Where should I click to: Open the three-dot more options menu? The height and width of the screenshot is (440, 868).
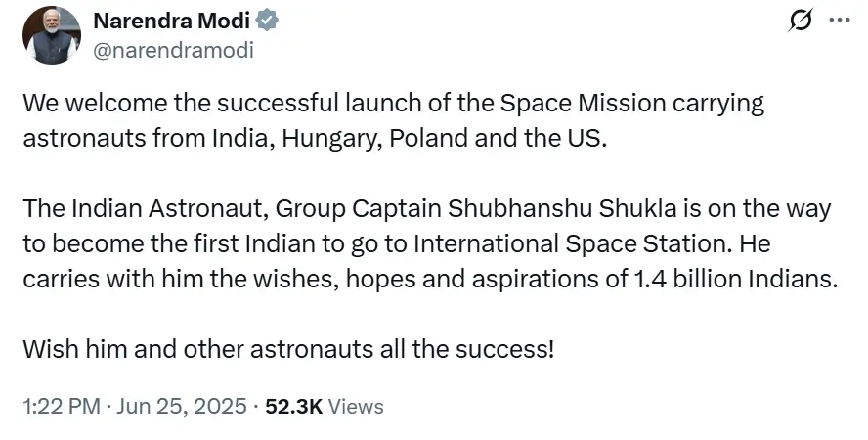click(840, 21)
